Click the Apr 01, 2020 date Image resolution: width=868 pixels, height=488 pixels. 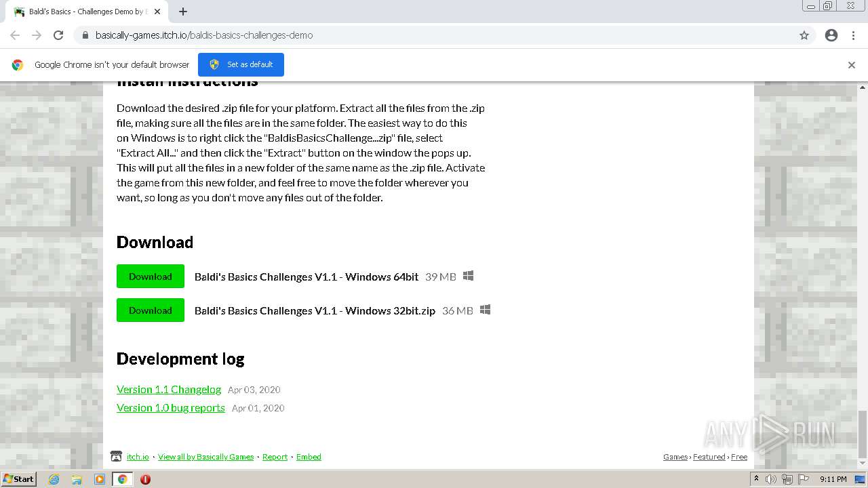click(x=258, y=408)
